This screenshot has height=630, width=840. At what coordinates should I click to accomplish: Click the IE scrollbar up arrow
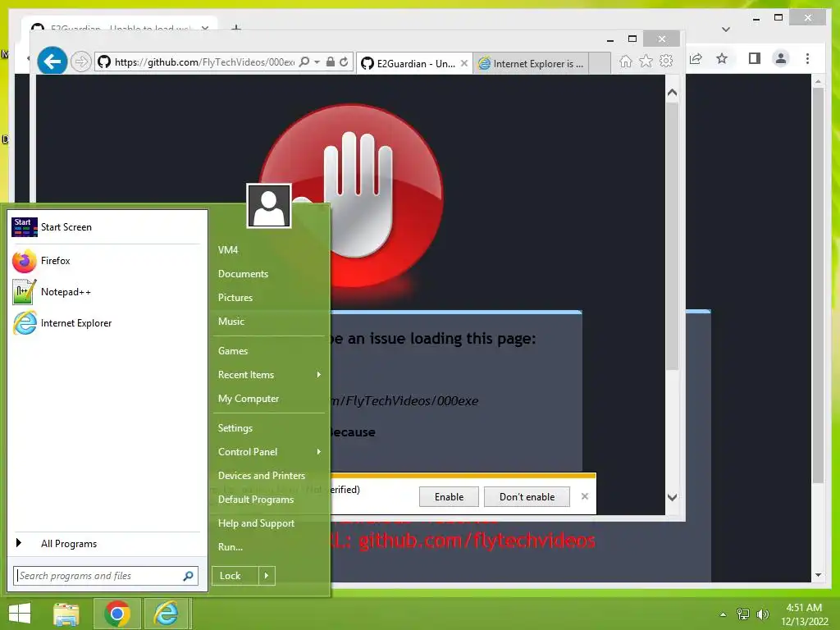tap(673, 93)
